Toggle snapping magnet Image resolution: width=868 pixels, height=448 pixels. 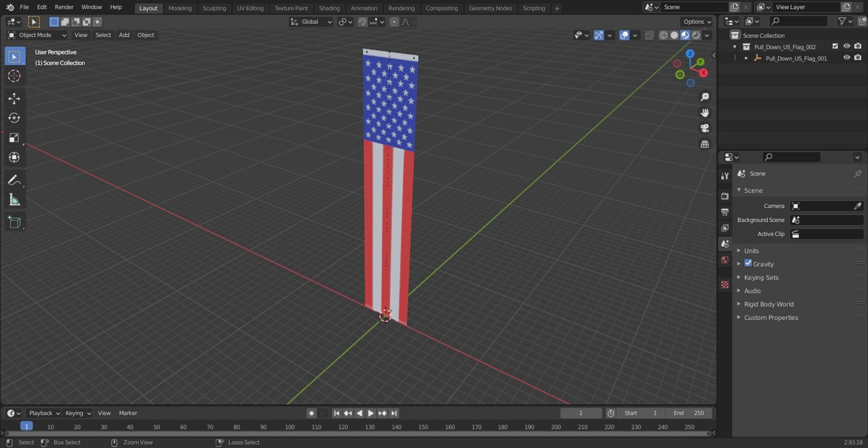coord(362,22)
